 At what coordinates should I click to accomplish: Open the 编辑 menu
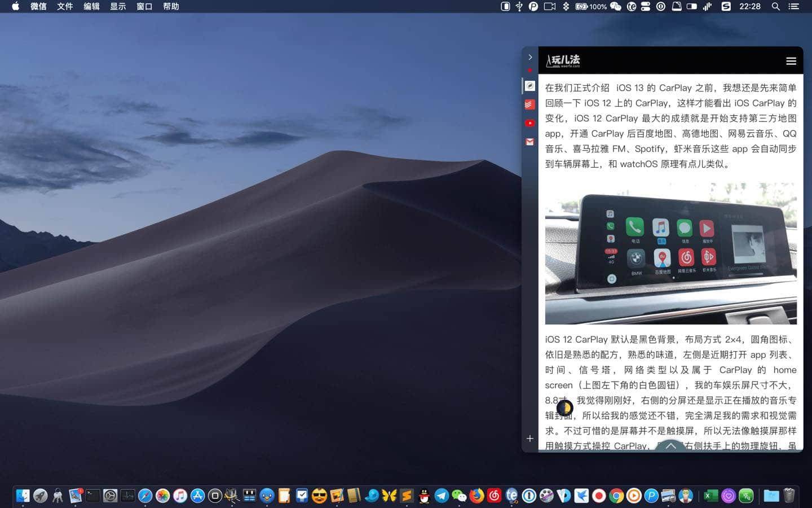(x=91, y=6)
